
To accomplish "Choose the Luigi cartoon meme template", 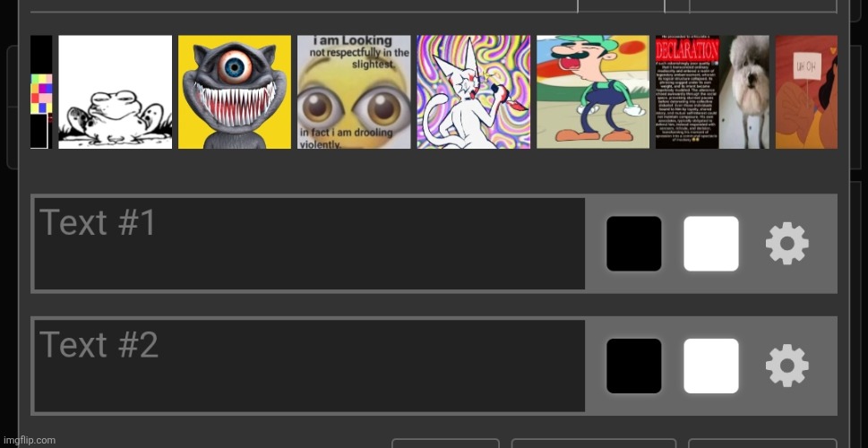I will 593,92.
